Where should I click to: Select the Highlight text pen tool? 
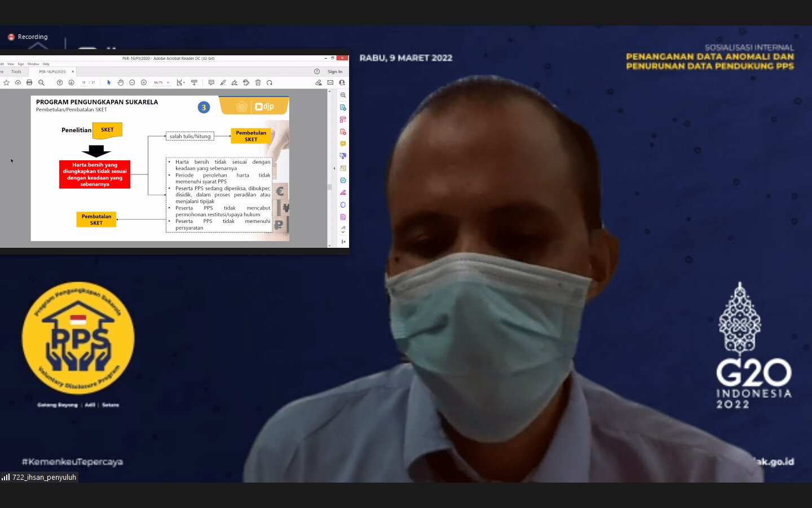click(223, 82)
